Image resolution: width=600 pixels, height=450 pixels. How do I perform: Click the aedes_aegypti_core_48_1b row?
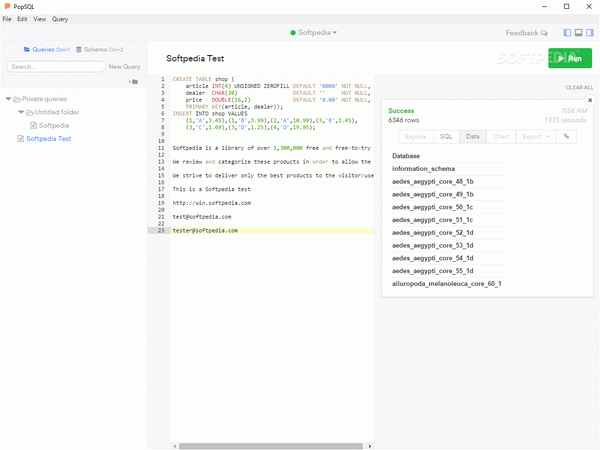(x=447, y=182)
